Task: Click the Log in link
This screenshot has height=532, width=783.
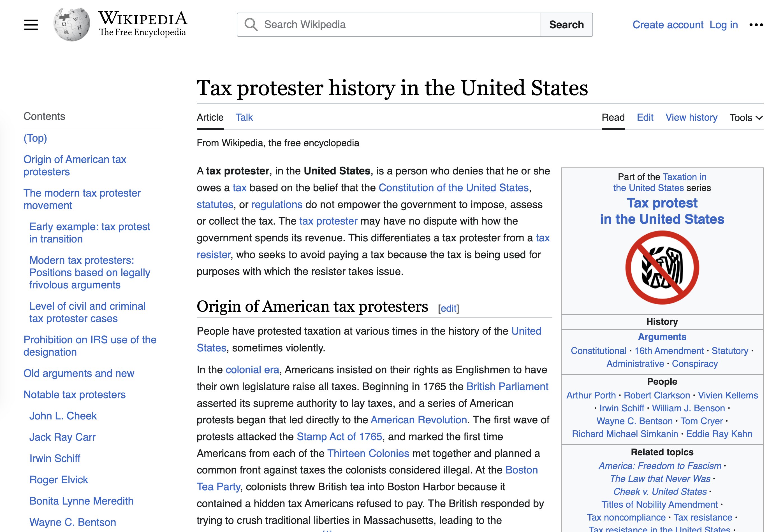Action: (x=723, y=25)
